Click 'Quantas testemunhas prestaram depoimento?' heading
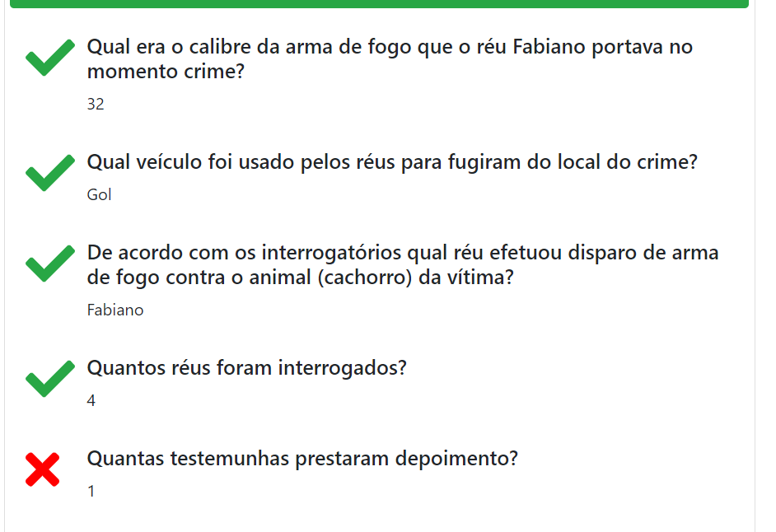This screenshot has width=776, height=532. pos(302,458)
